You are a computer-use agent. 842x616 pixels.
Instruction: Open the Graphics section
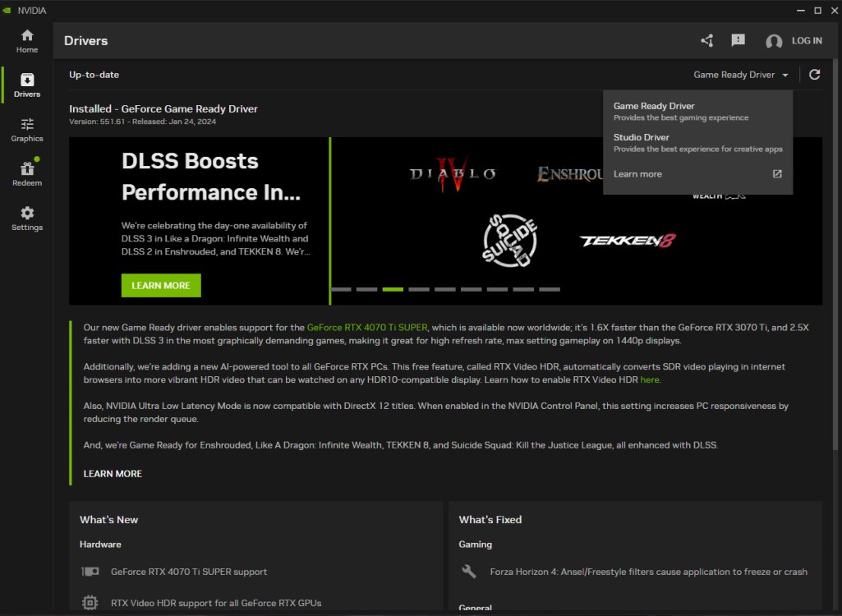coord(26,129)
